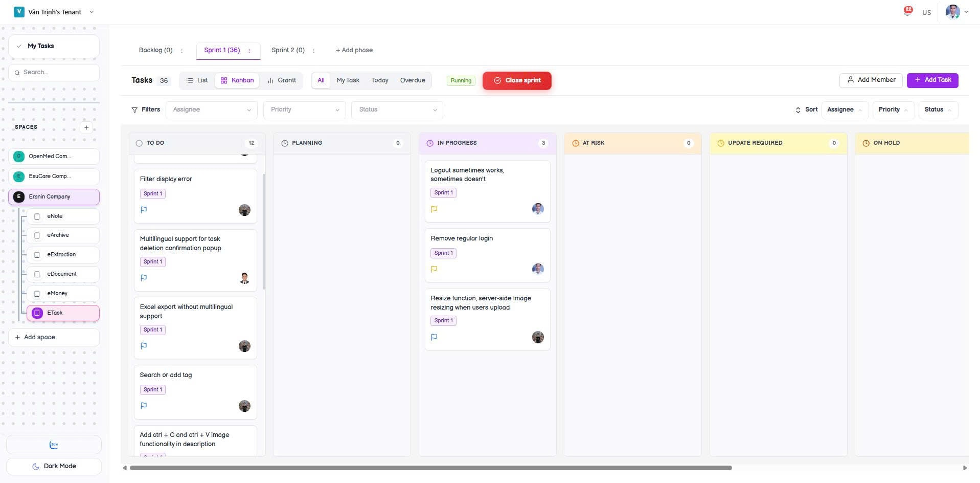Click the Close sprint button

click(x=517, y=80)
